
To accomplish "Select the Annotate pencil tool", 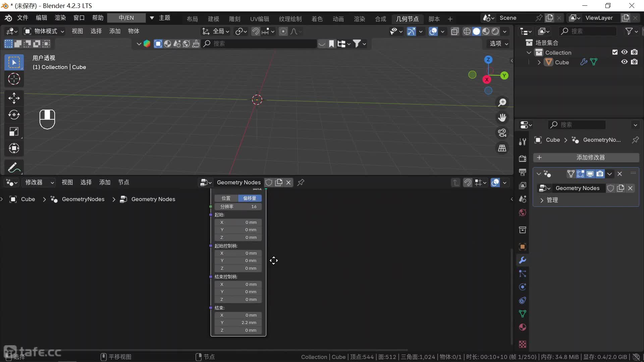I will (14, 167).
